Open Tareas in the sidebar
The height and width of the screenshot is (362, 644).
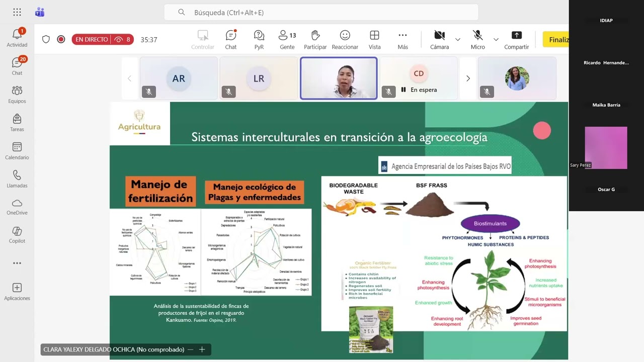17,123
